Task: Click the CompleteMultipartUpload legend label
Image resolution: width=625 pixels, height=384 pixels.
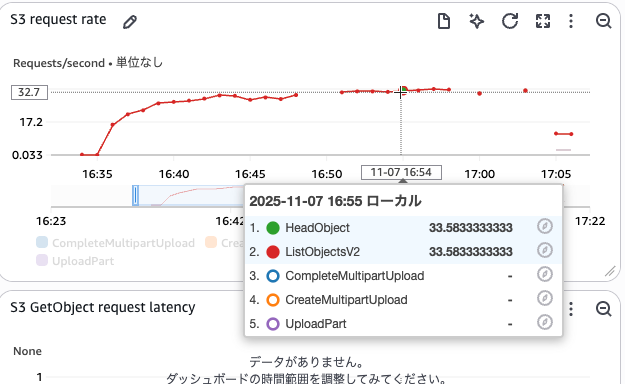Action: (x=123, y=243)
